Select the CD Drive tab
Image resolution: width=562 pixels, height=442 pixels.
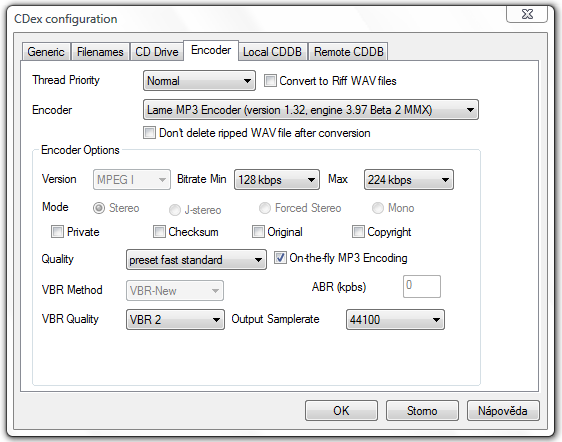click(x=157, y=52)
